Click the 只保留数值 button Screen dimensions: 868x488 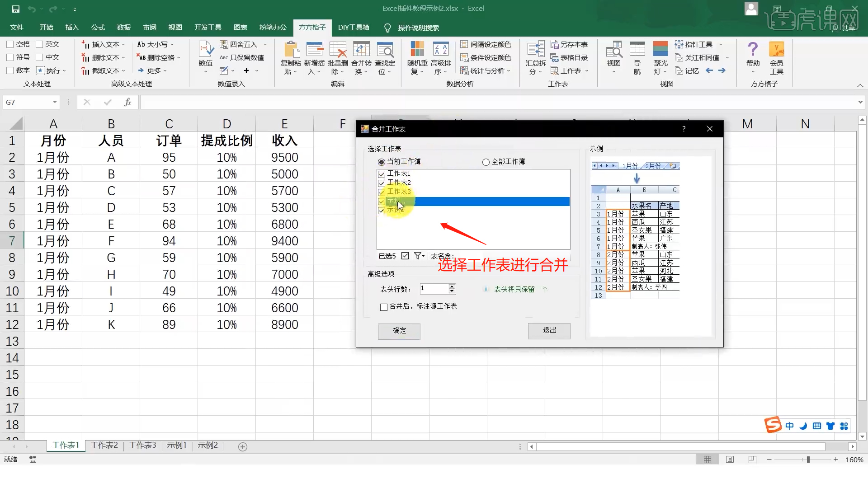[241, 57]
